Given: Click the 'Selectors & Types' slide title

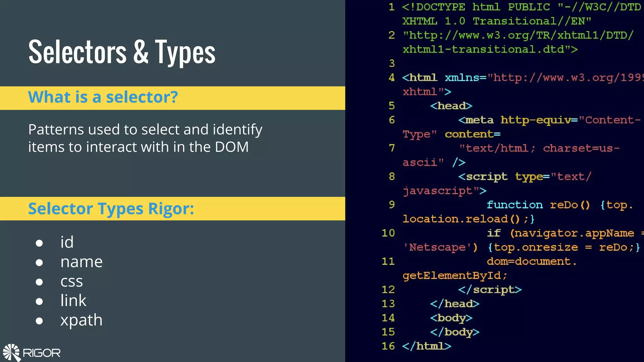Looking at the screenshot, I should pyautogui.click(x=122, y=52).
